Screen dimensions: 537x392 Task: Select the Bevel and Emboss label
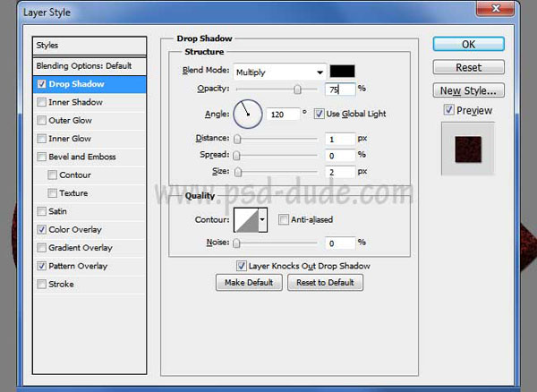coord(82,157)
